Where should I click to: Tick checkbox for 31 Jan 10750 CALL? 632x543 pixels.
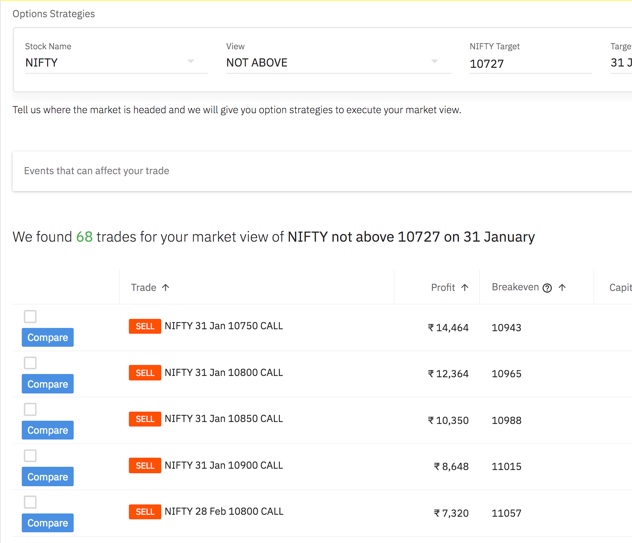[30, 316]
